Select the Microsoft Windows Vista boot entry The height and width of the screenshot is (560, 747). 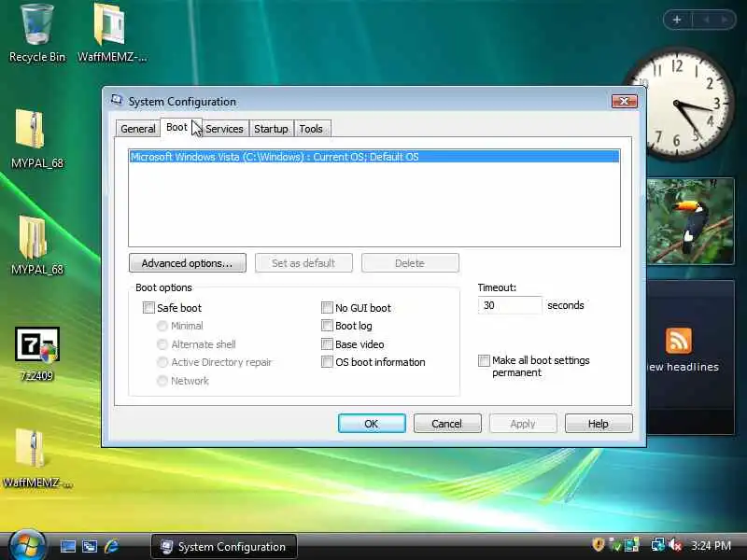374,157
